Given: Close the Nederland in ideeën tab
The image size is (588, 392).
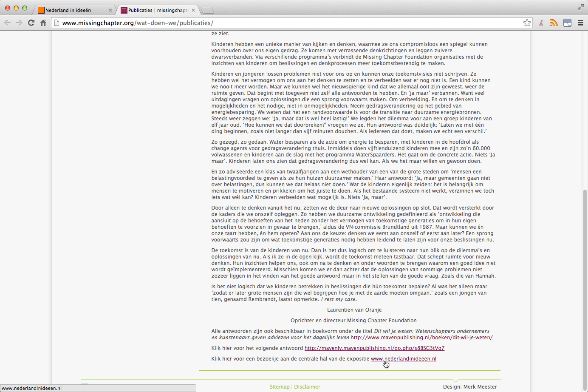Looking at the screenshot, I should pyautogui.click(x=110, y=10).
